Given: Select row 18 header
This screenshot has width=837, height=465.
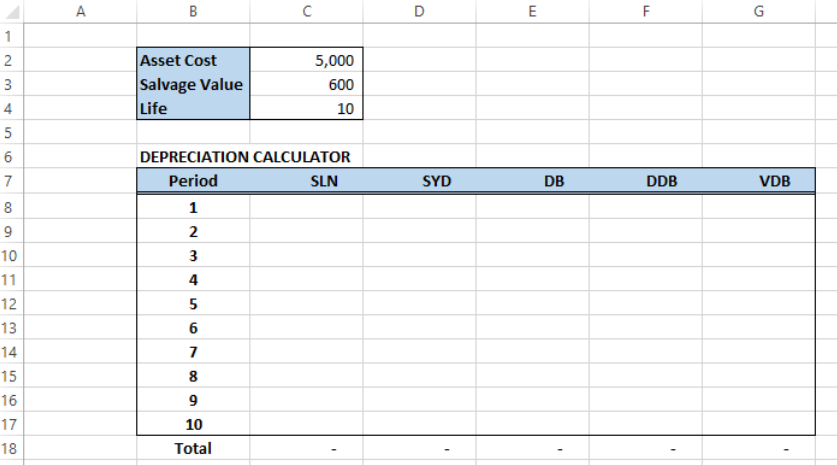Looking at the screenshot, I should click(11, 448).
